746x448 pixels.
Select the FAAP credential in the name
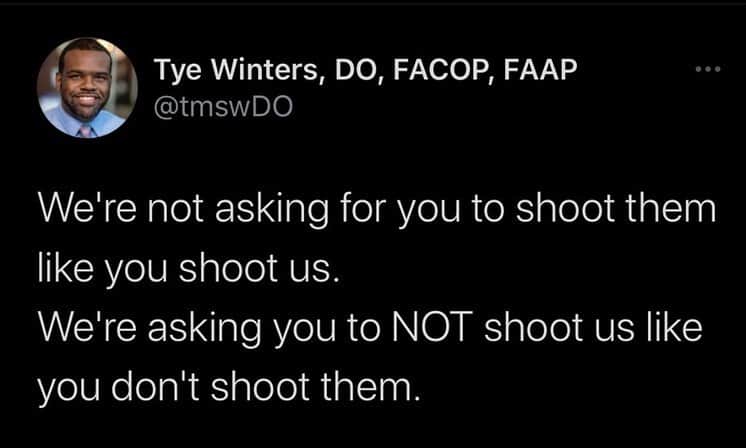tap(540, 69)
